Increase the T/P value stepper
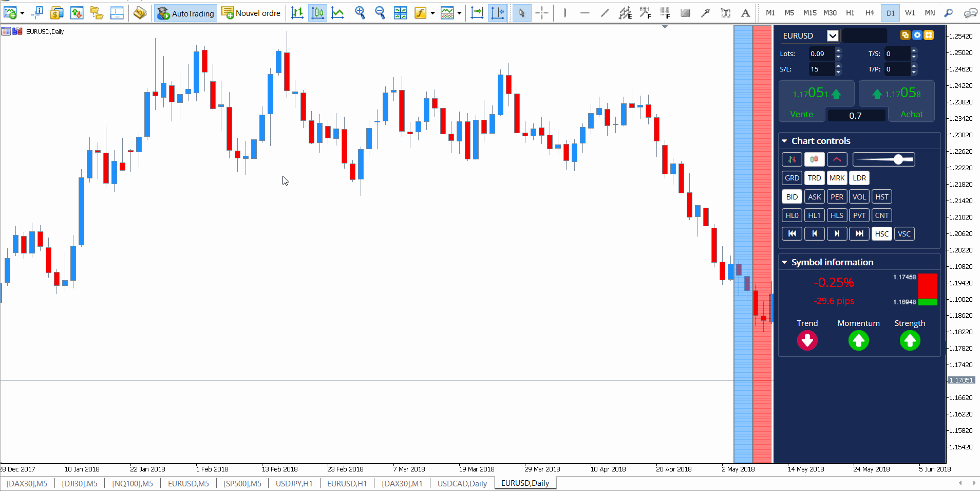 (914, 66)
